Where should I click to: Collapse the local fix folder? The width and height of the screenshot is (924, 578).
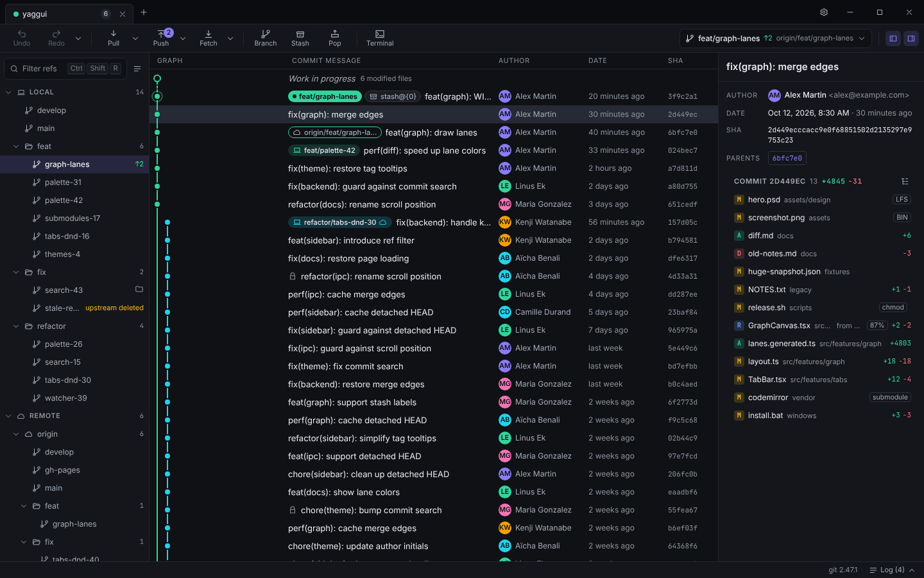coord(16,272)
